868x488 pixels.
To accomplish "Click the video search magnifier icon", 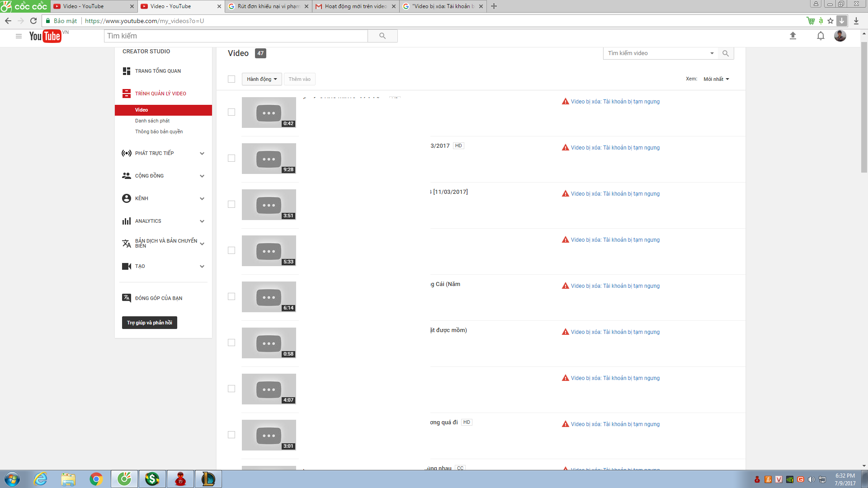I will [x=726, y=53].
